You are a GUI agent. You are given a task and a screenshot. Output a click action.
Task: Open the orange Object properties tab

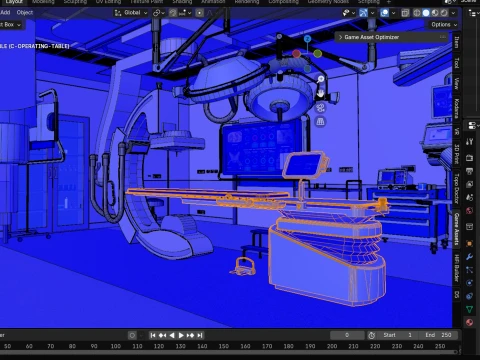pyautogui.click(x=469, y=243)
